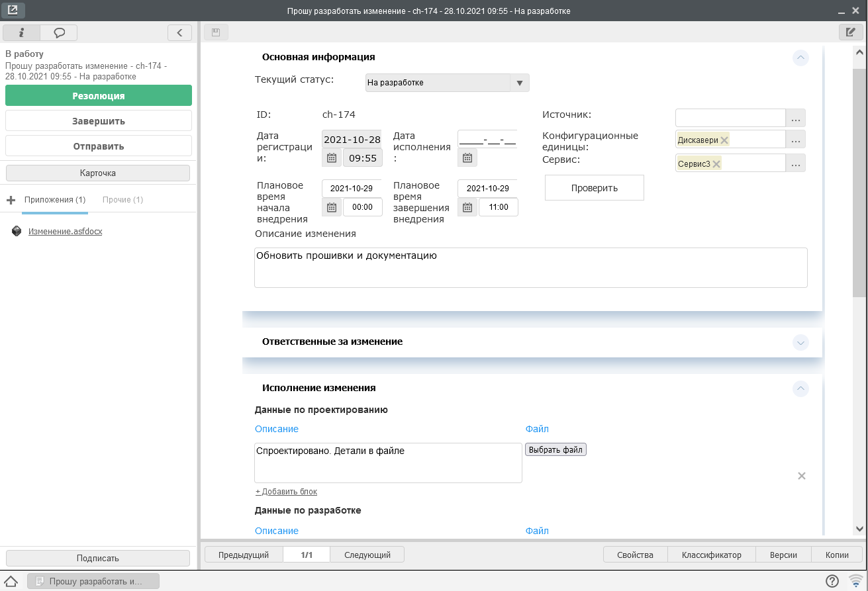868x591 pixels.
Task: Click the Проверить button
Action: point(595,188)
